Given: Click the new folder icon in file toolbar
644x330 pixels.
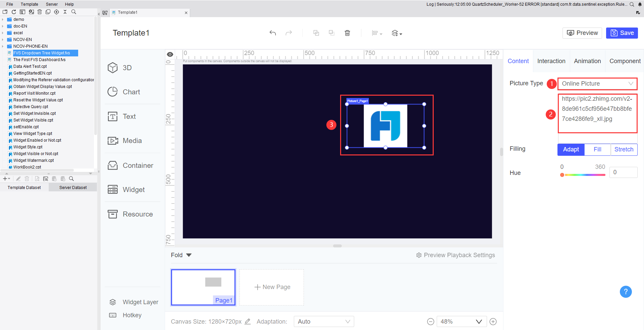Looking at the screenshot, I should 5,12.
